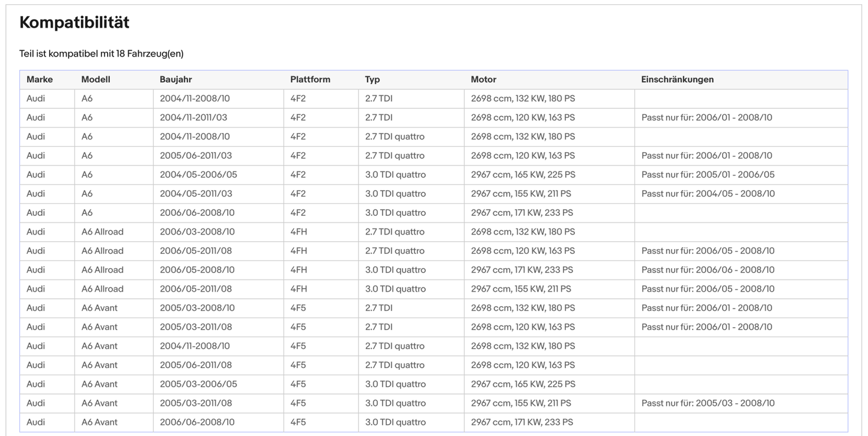Click the Motor column header
This screenshot has width=868, height=436.
[484, 79]
